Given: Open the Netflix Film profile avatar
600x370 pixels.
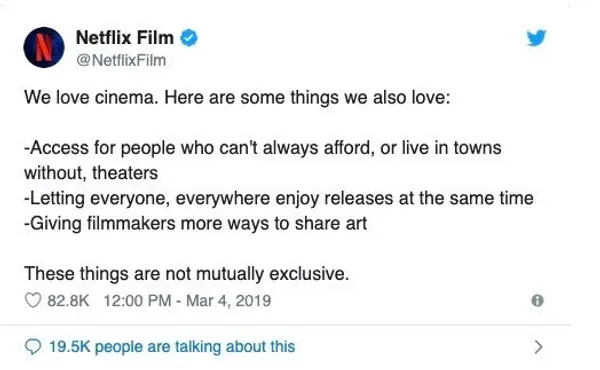Looking at the screenshot, I should 44,47.
